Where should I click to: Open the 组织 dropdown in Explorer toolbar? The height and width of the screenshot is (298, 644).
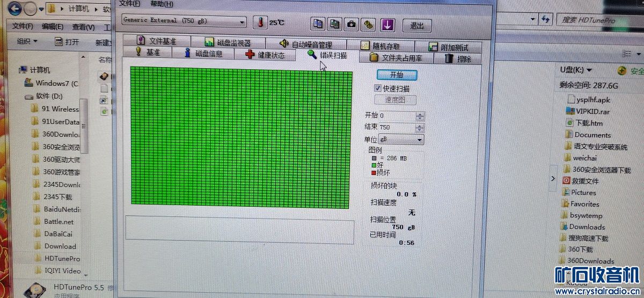tap(27, 41)
